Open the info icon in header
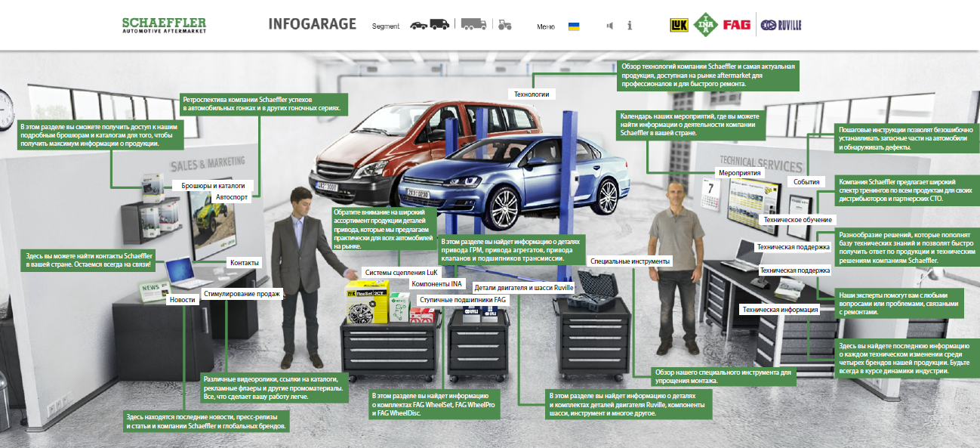The image size is (980, 448). point(630,26)
